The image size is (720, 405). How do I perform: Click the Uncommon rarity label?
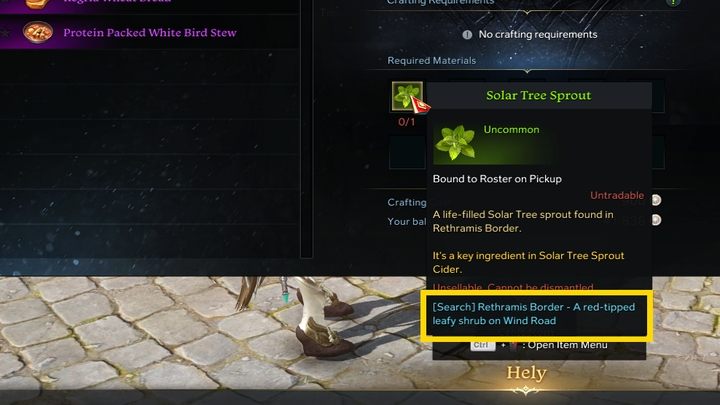coord(511,129)
